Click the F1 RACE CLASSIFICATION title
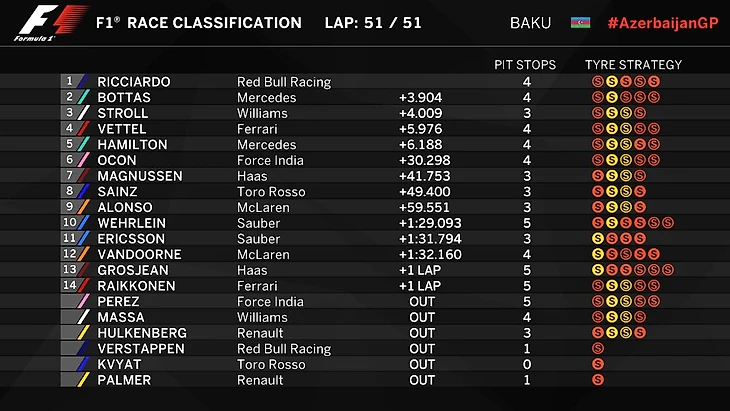The image size is (730, 411). [x=197, y=22]
